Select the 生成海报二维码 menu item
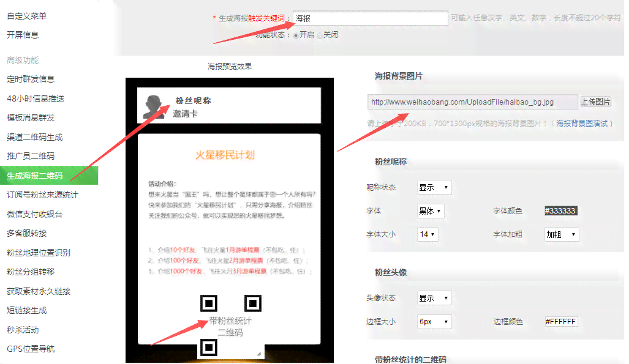Image resolution: width=629 pixels, height=364 pixels. tap(49, 176)
